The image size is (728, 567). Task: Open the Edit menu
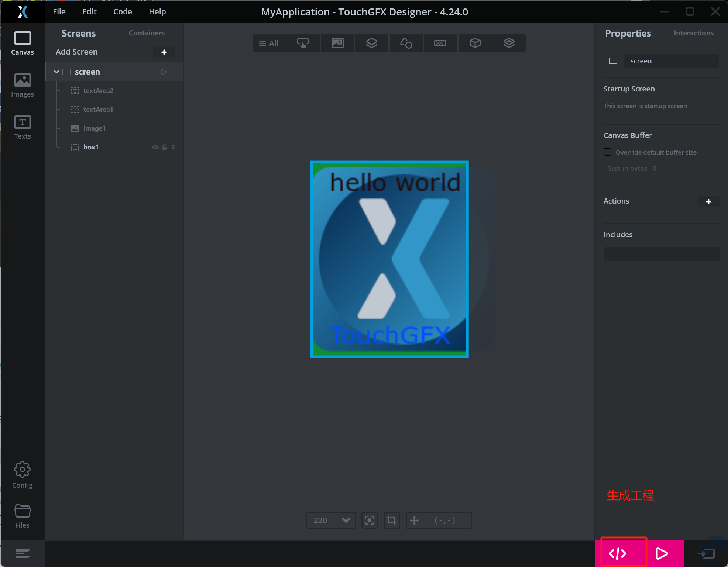pyautogui.click(x=89, y=12)
